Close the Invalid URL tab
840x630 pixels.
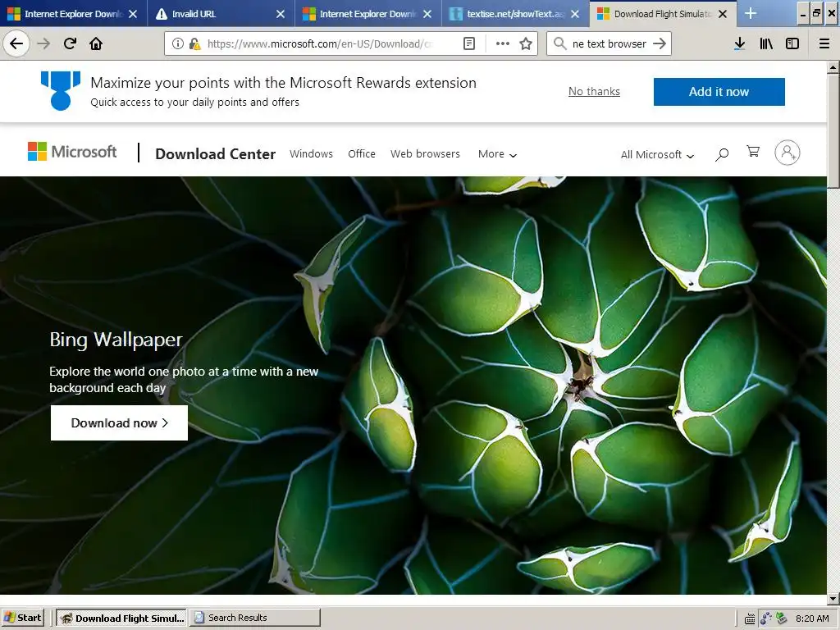[x=281, y=14]
